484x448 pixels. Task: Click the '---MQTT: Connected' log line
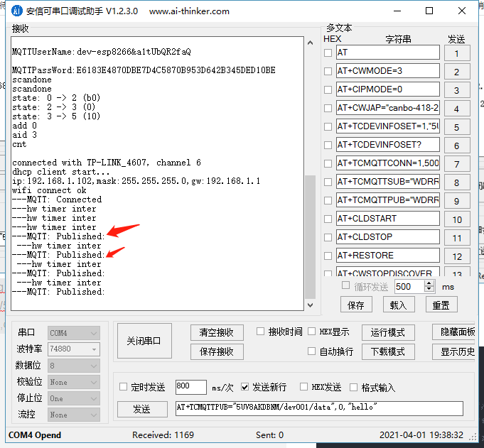57,200
